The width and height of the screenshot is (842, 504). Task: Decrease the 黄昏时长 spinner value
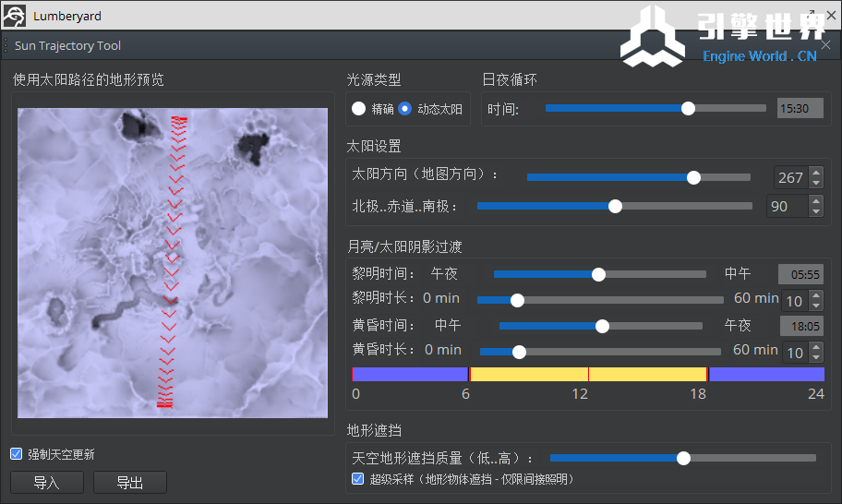pos(815,357)
